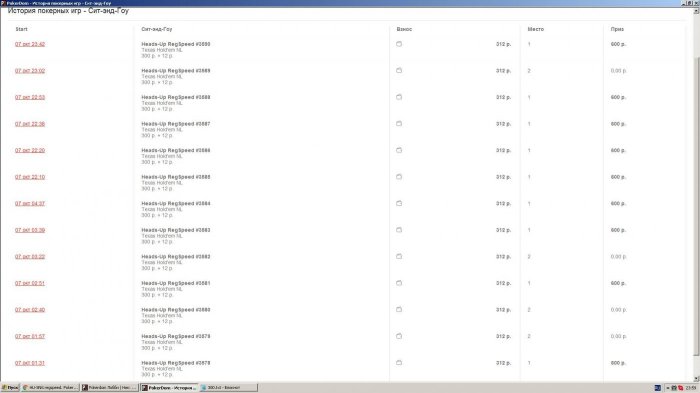Screen dimensions: 700x393
Task: Open the 07 окт 03:39 start time link
Action: (x=30, y=230)
